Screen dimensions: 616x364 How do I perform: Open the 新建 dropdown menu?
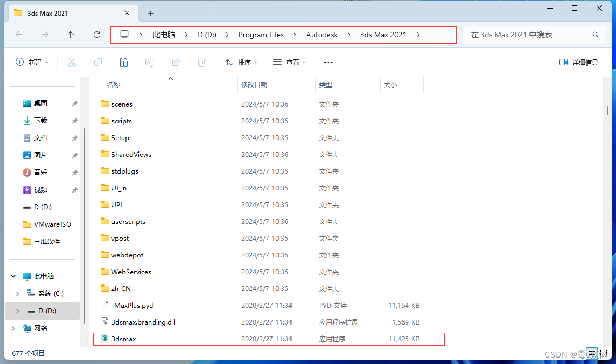[32, 62]
